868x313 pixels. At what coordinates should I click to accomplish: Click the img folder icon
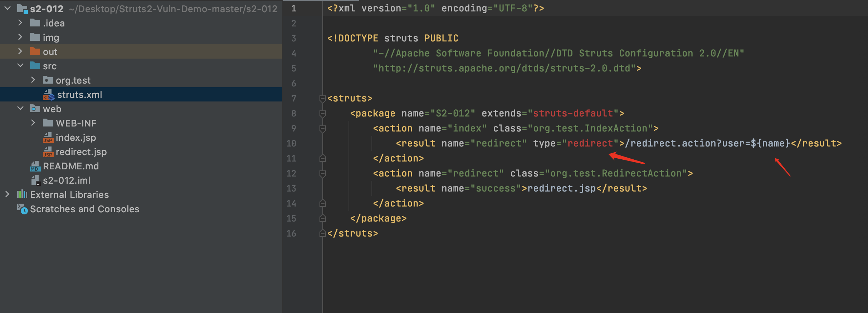point(35,38)
